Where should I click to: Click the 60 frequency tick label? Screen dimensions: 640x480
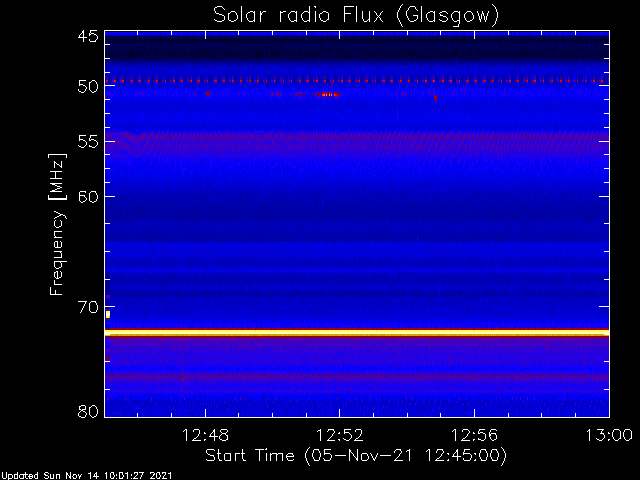click(88, 196)
